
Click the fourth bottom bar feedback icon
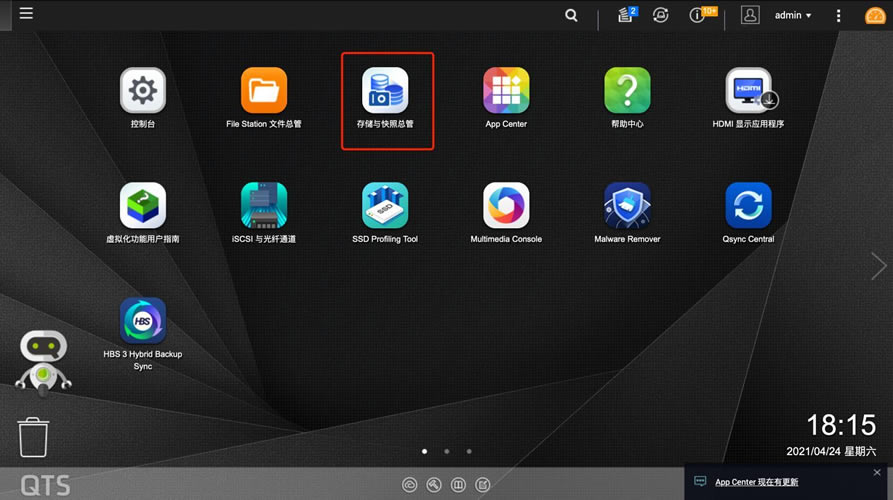tap(482, 485)
